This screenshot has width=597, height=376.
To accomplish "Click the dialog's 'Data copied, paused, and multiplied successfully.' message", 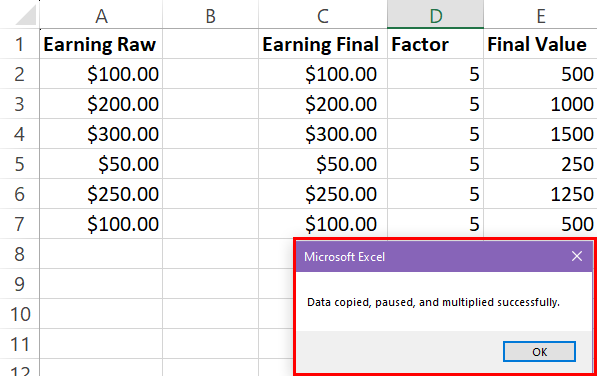I will pyautogui.click(x=433, y=302).
